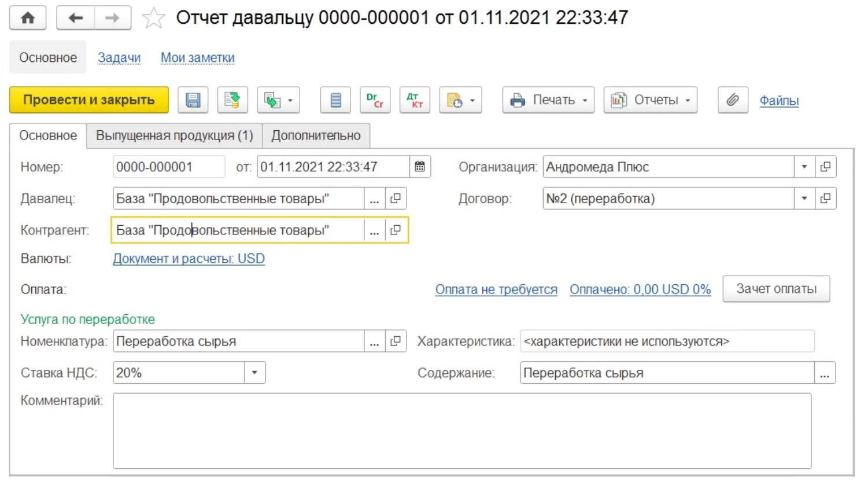868x485 pixels.
Task: Click the Номенклатура field text
Action: 238,341
